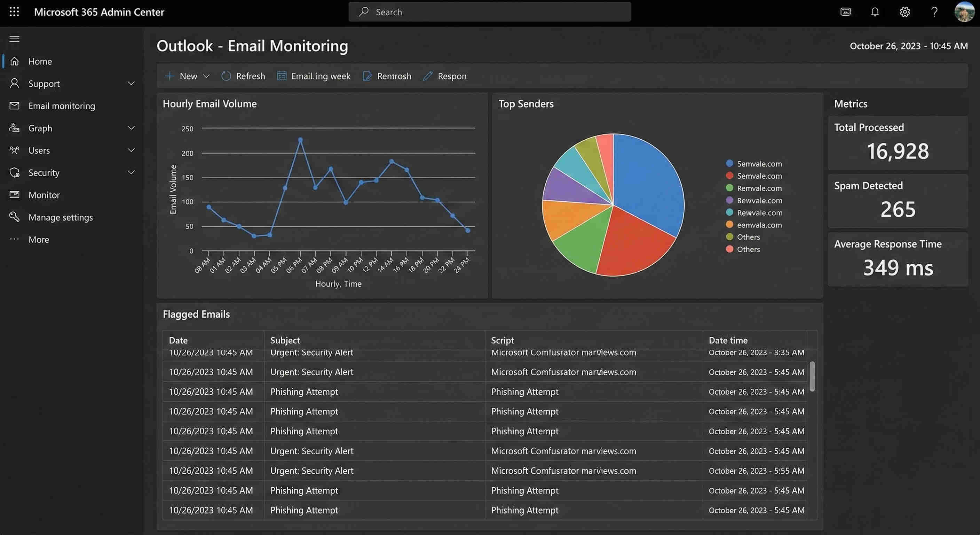980x535 pixels.
Task: Click the Graph sidebar icon
Action: point(15,128)
